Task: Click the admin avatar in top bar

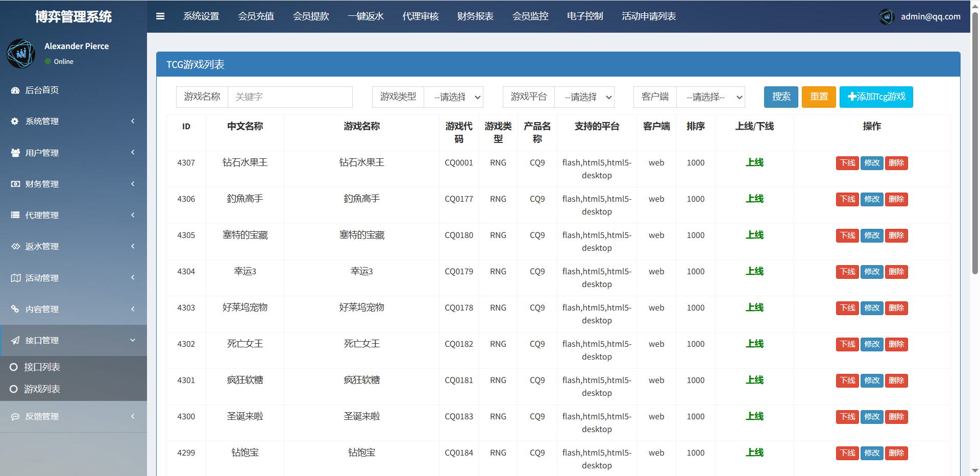Action: pos(887,17)
